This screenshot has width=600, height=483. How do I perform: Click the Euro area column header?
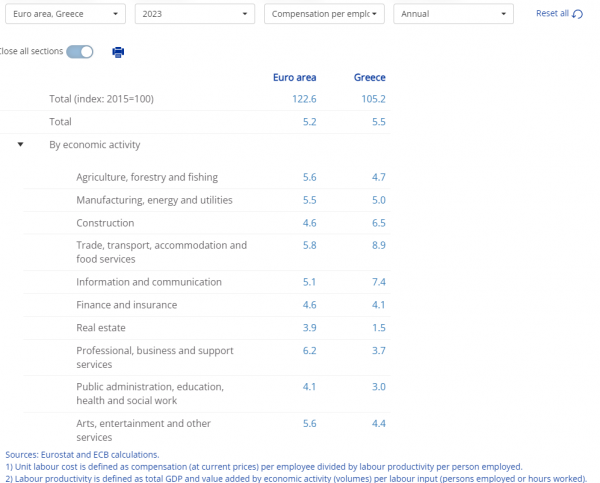[294, 78]
